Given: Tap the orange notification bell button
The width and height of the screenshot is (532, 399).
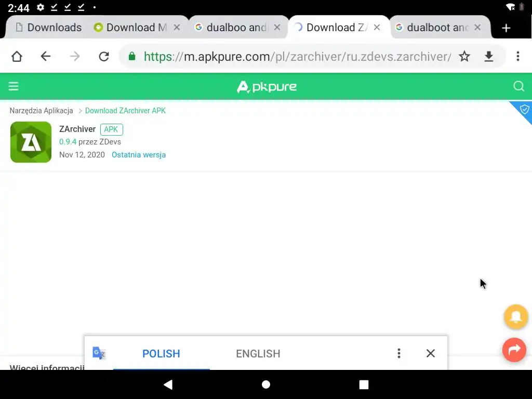Looking at the screenshot, I should (x=516, y=316).
